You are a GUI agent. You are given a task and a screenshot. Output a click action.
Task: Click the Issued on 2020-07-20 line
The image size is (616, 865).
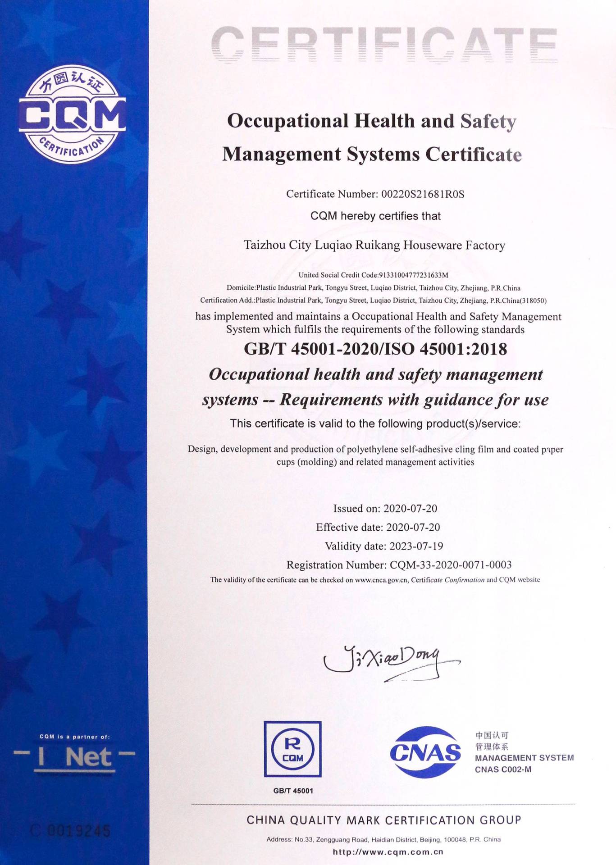[385, 509]
